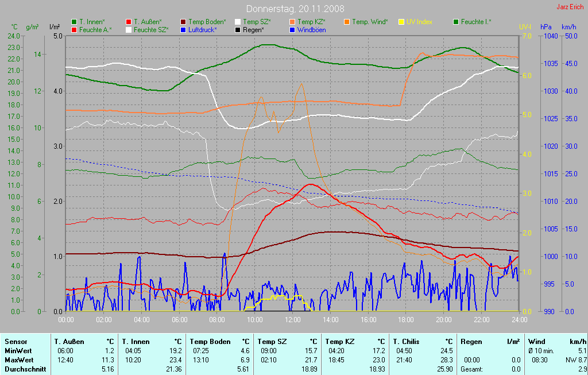The image size is (588, 375).
Task: Select the Temp. Wind legend label
Action: pos(370,22)
